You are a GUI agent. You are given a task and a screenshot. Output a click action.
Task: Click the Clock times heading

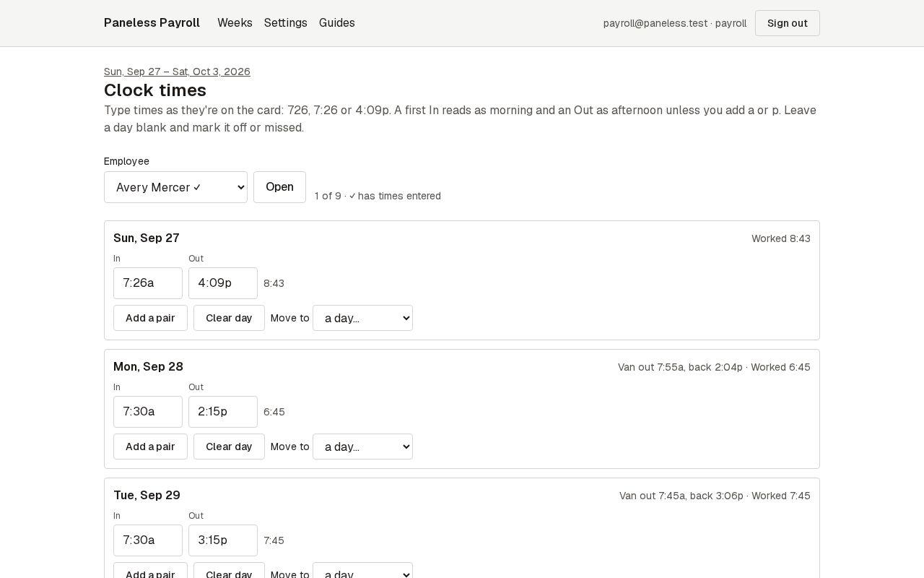click(x=155, y=90)
